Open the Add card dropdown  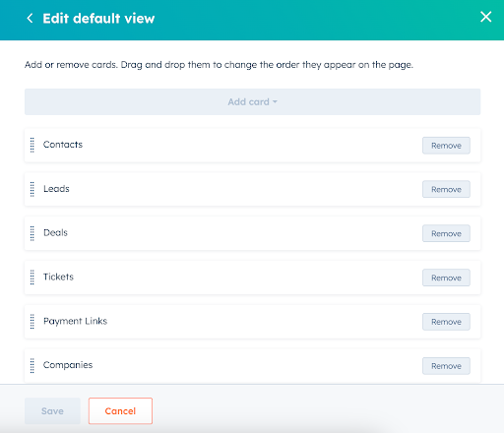coord(252,101)
